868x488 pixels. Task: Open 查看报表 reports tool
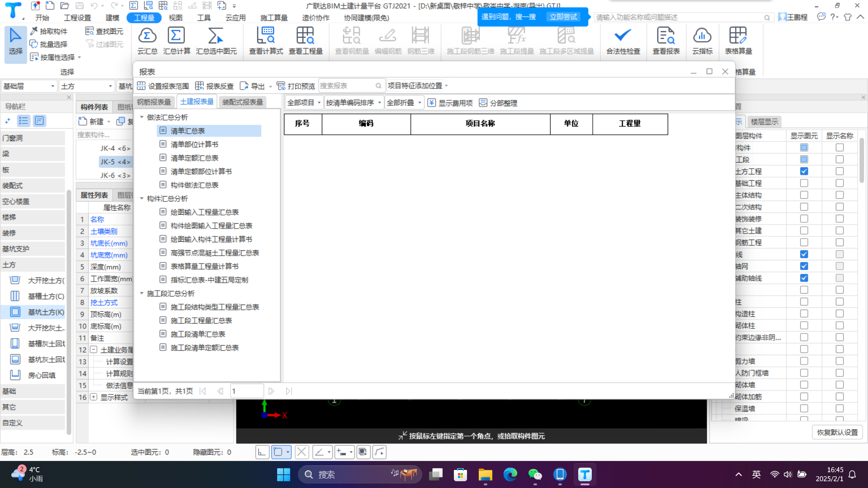click(x=666, y=41)
